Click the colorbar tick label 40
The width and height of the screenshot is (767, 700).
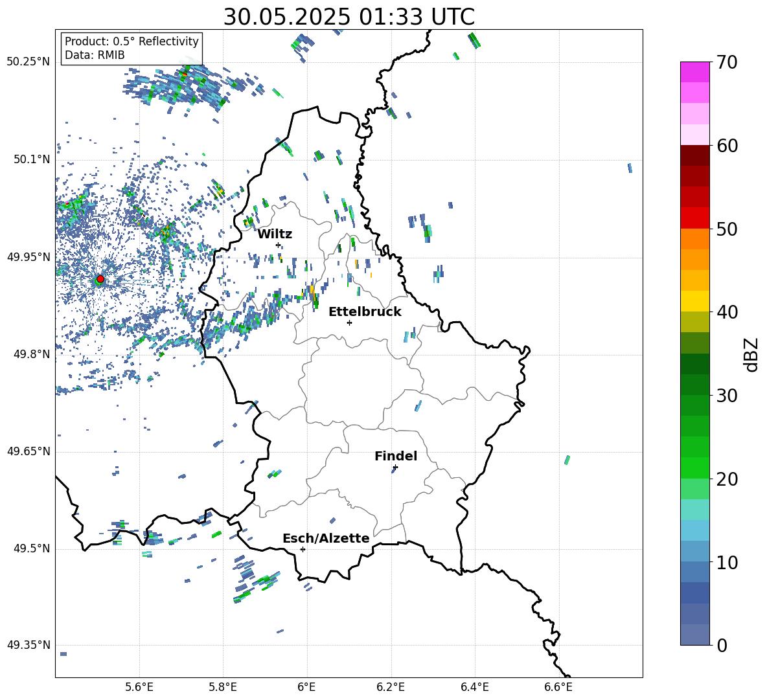727,312
